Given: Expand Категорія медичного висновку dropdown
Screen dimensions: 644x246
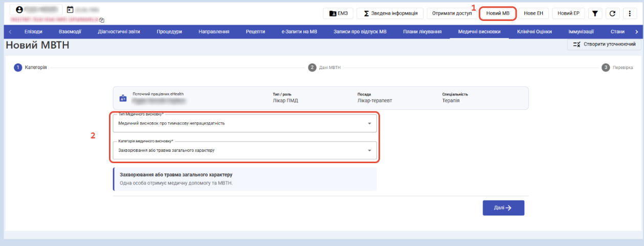Looking at the screenshot, I should [x=245, y=150].
